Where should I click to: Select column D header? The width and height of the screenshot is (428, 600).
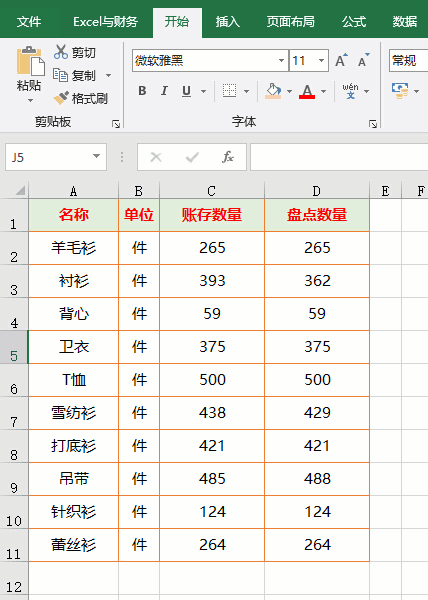pos(317,191)
